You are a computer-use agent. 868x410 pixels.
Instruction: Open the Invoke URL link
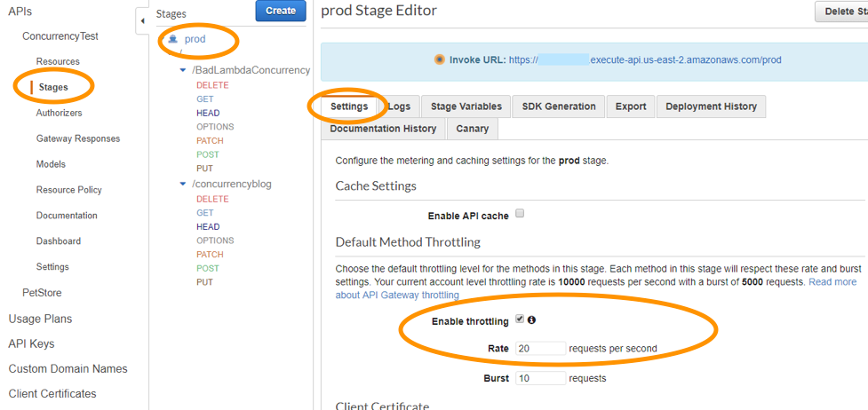(x=645, y=59)
